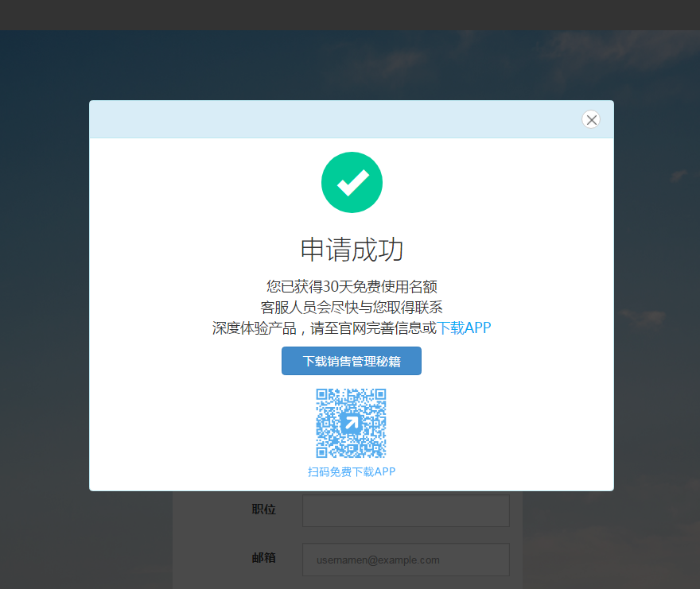Screen dimensions: 700x589
Task: Click the green checkmark success icon
Action: pos(352,183)
